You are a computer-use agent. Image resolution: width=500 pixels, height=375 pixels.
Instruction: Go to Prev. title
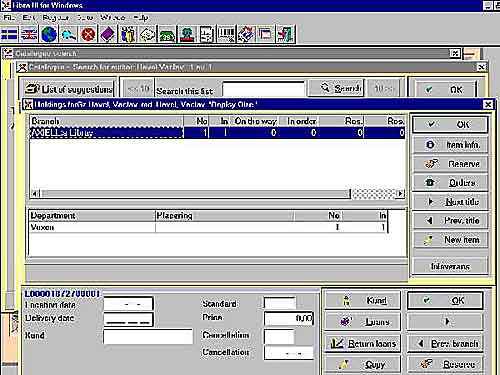(x=450, y=220)
